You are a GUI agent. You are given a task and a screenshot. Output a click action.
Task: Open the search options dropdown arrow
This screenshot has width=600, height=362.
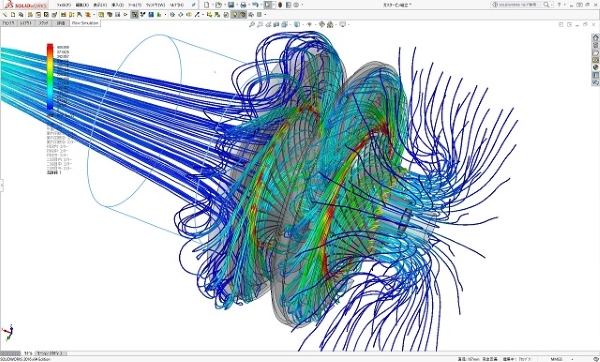coord(551,5)
